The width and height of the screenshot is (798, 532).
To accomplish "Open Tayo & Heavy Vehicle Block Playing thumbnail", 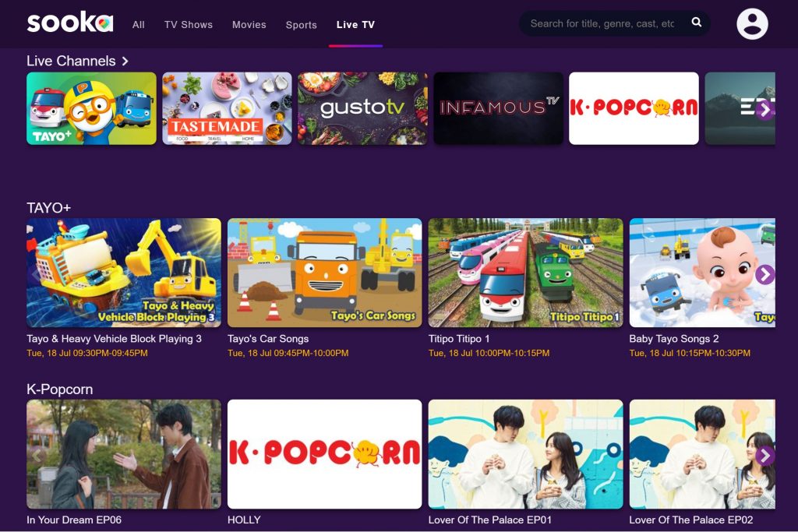I will coord(124,273).
